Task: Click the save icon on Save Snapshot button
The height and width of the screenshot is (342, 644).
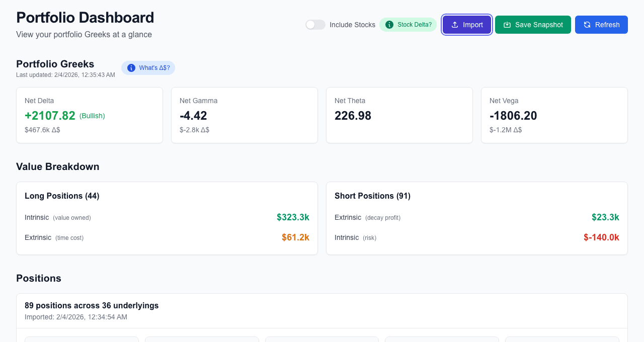Action: 507,24
